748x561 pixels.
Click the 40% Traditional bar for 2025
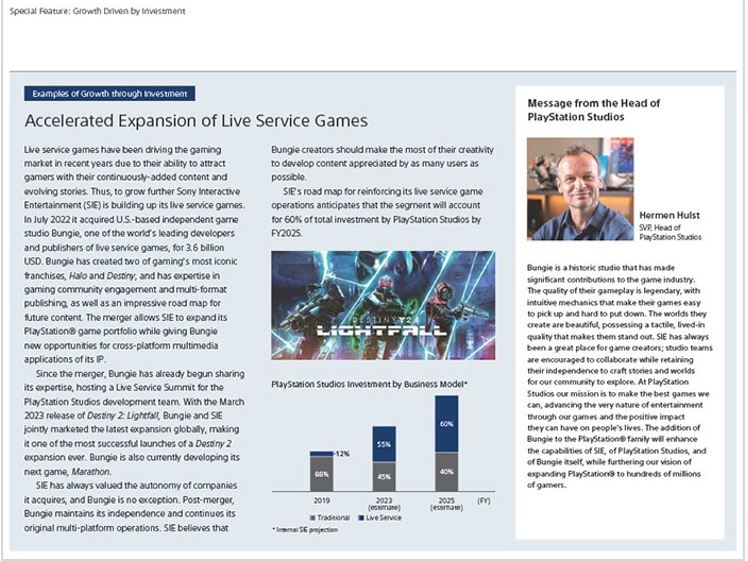(448, 472)
